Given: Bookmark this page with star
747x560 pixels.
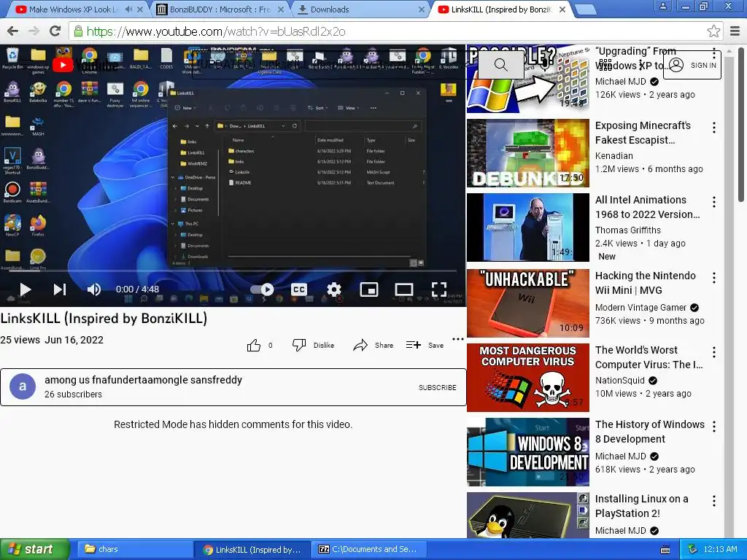Looking at the screenshot, I should coord(713,31).
